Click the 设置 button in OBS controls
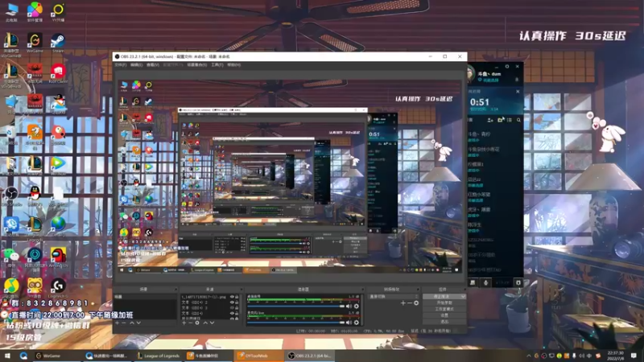The height and width of the screenshot is (362, 644). pos(444,315)
